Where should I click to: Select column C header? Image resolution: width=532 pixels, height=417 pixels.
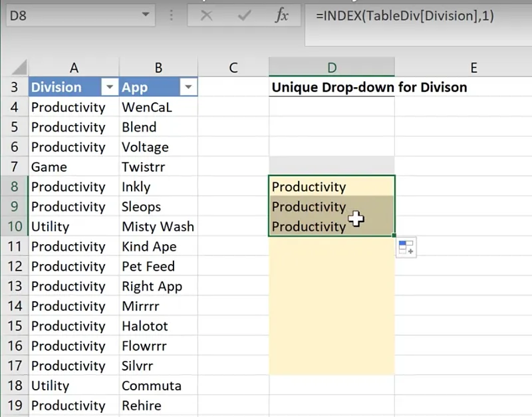coord(233,67)
